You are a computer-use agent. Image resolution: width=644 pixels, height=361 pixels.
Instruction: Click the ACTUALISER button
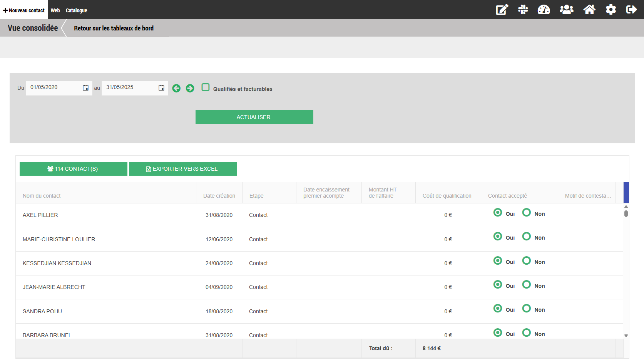coord(254,117)
